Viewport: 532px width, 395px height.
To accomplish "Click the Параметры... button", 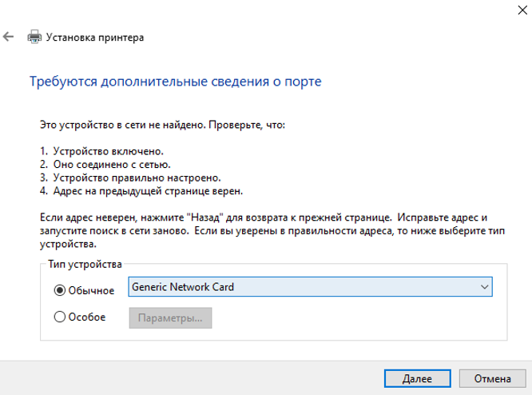I will (170, 317).
